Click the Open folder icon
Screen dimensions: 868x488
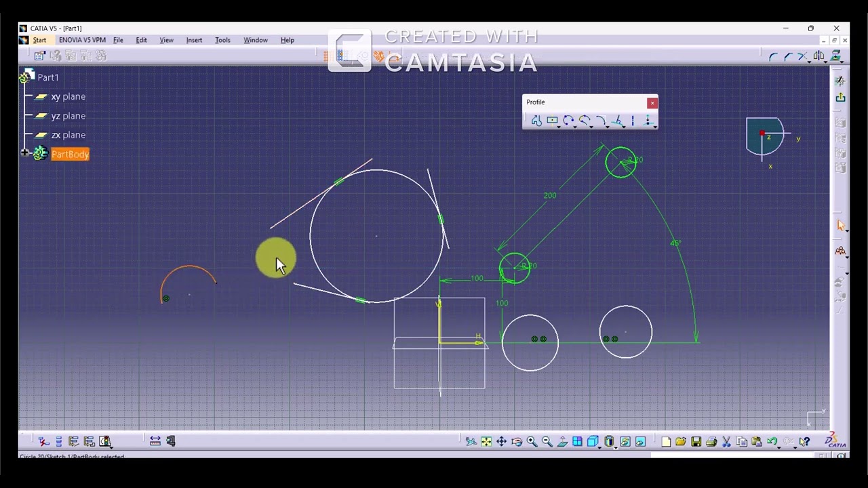(x=681, y=442)
